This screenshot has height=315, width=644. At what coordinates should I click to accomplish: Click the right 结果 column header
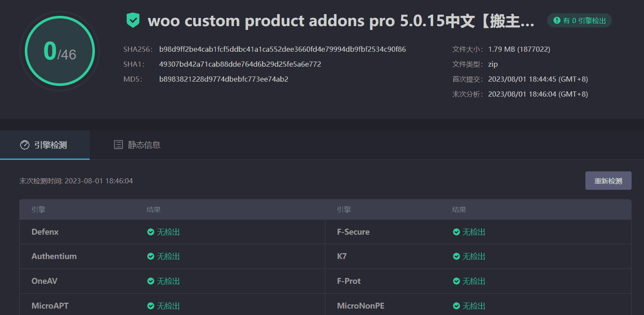pyautogui.click(x=459, y=210)
